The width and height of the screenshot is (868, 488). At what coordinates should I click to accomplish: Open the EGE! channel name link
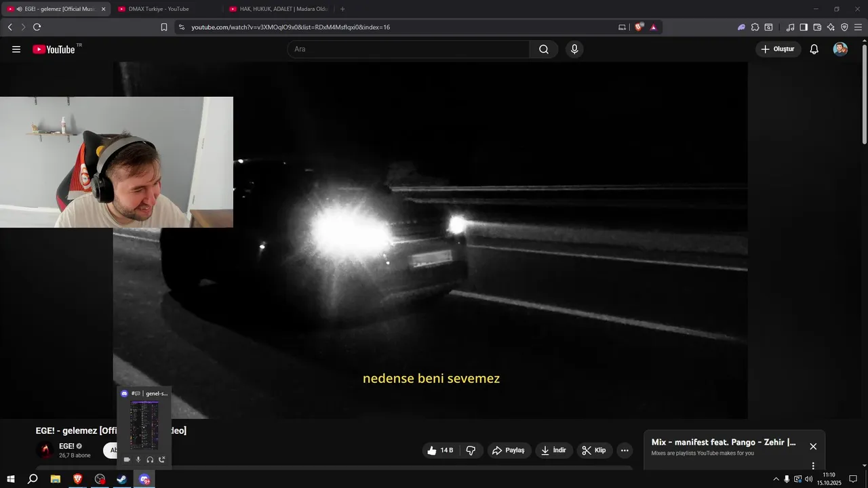66,446
